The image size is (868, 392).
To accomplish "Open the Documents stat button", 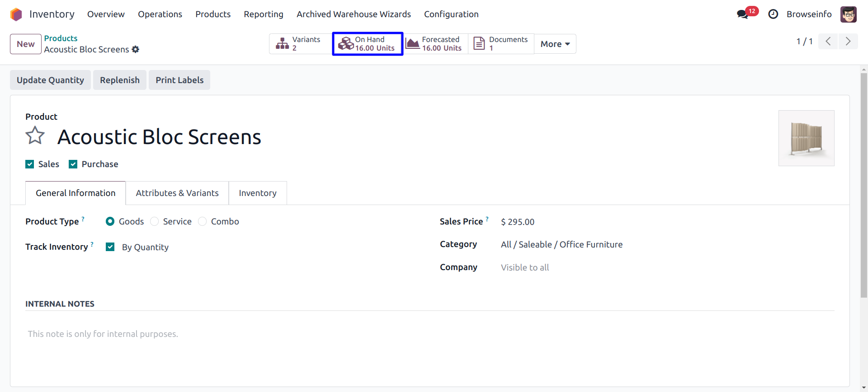I will coord(501,44).
